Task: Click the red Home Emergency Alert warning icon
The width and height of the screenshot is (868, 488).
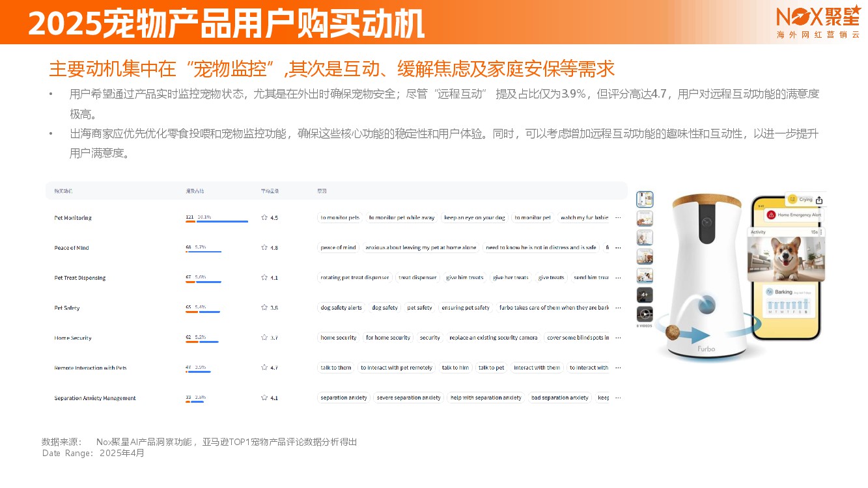Action: tap(771, 214)
